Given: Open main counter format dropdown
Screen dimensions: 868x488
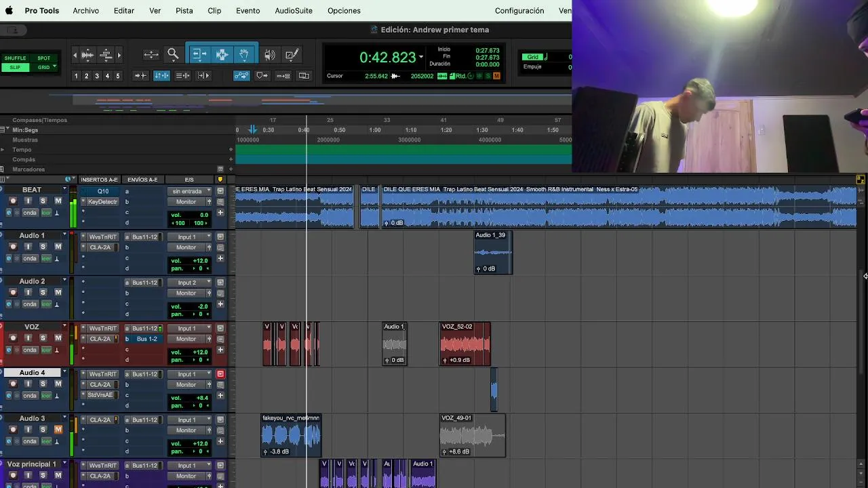Looking at the screenshot, I should click(x=421, y=58).
